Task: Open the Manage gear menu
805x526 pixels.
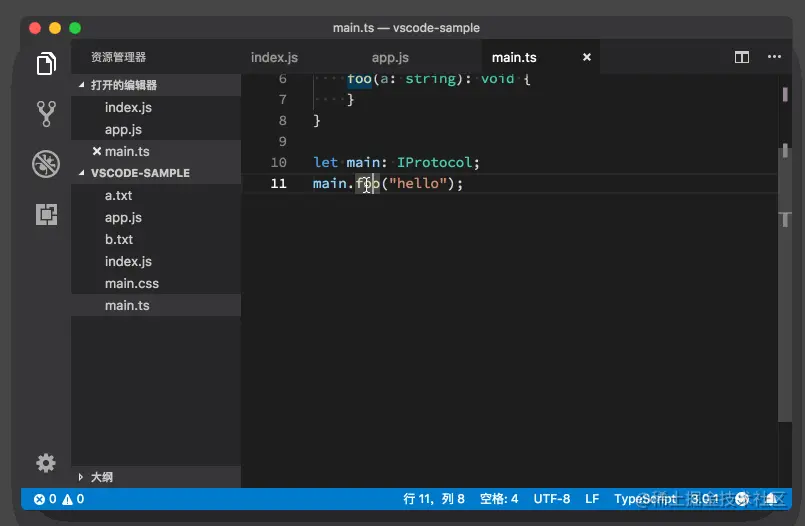Action: 46,463
